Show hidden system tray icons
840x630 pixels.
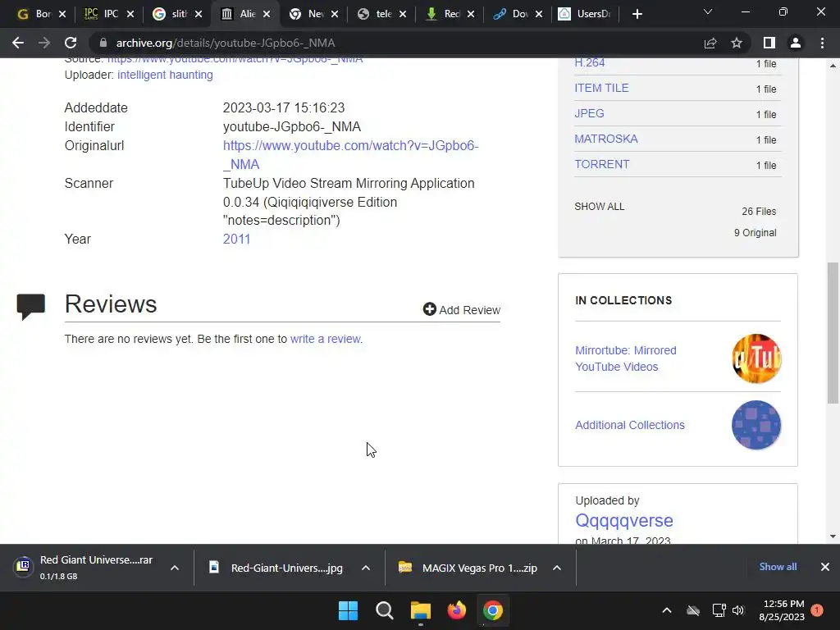click(x=667, y=610)
